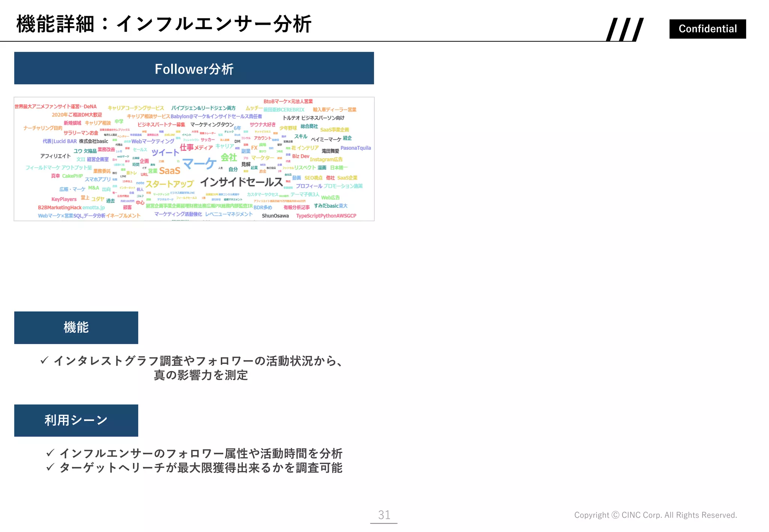Click the word CakePHP in word cloud

[x=72, y=176]
